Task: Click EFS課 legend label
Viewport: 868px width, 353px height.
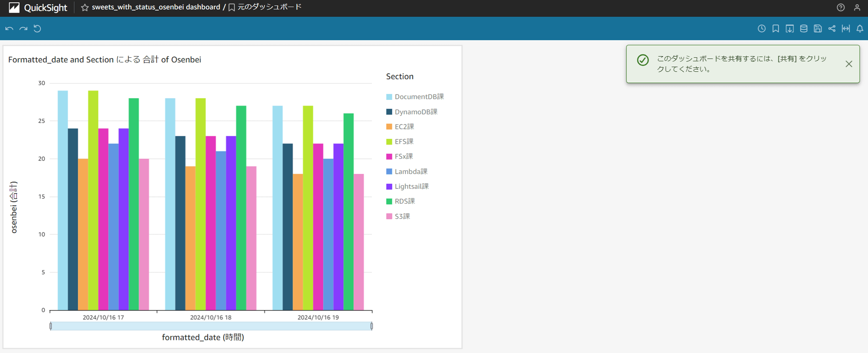Action: coord(404,142)
